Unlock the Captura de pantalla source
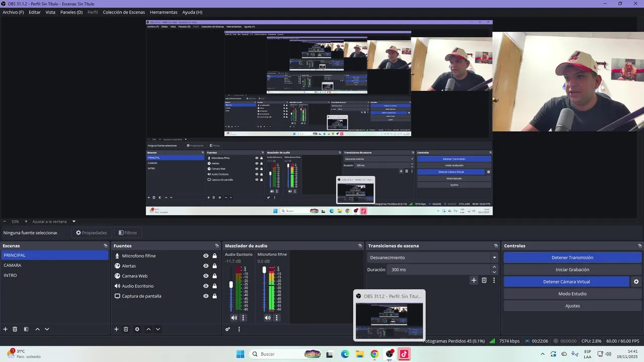 [215, 296]
